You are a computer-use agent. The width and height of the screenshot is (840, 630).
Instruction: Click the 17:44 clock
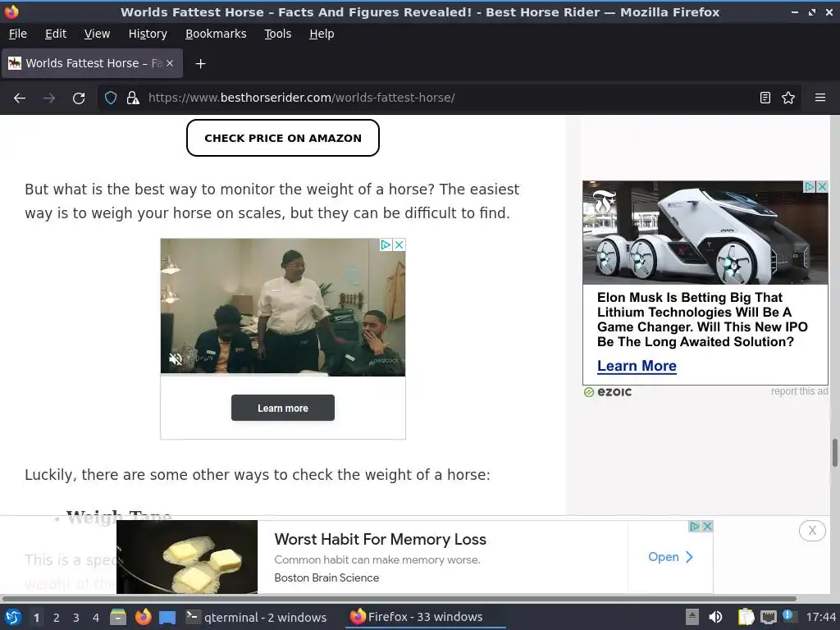point(820,617)
